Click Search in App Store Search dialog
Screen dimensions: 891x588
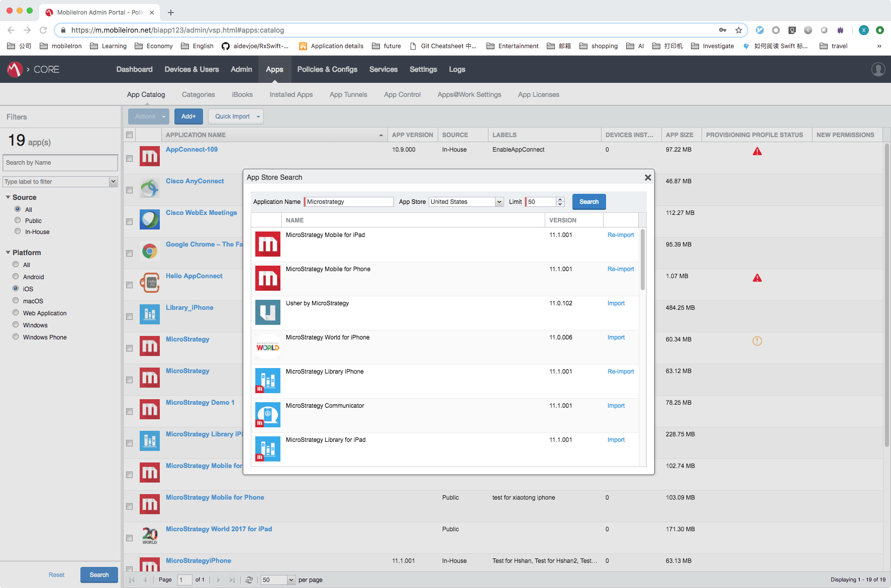(x=589, y=202)
